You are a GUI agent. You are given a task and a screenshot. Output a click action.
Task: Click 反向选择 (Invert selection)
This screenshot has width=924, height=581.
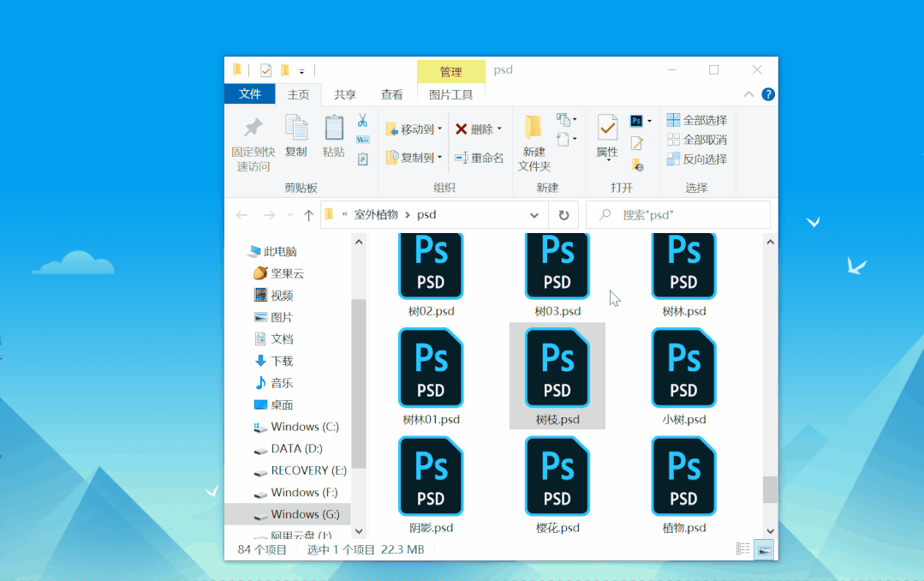[x=697, y=159]
